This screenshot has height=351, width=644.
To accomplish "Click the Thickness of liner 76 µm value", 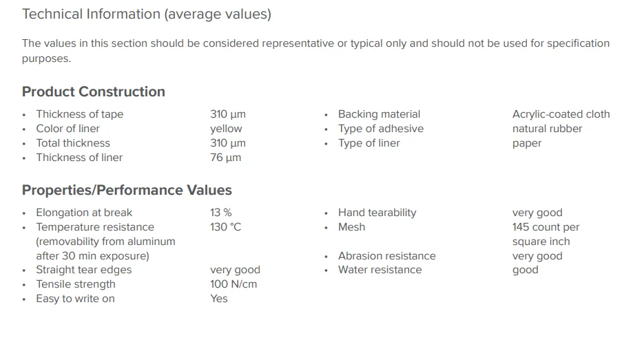I will click(225, 158).
